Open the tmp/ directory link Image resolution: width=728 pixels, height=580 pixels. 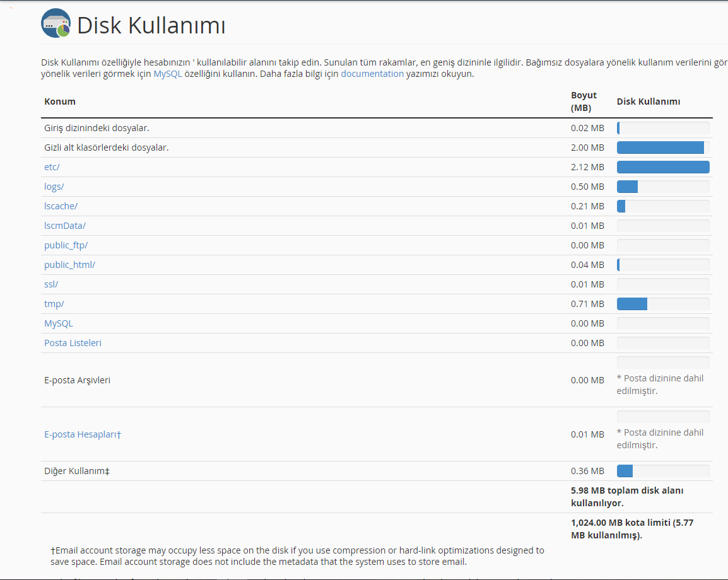(54, 304)
